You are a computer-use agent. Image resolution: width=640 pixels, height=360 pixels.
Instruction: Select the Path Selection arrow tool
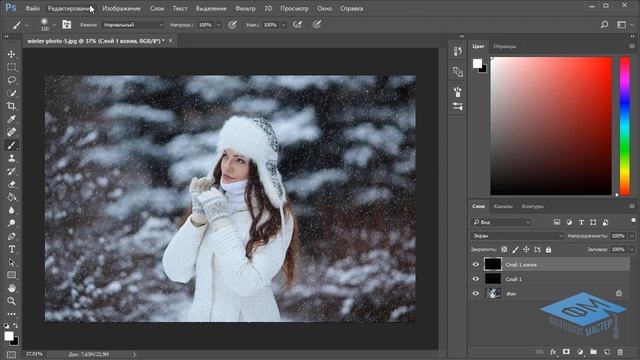click(11, 262)
